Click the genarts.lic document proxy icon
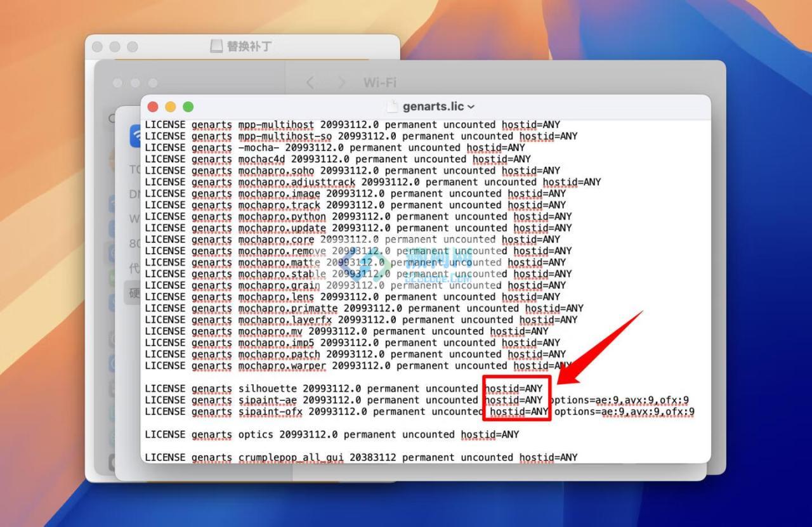 coord(393,107)
